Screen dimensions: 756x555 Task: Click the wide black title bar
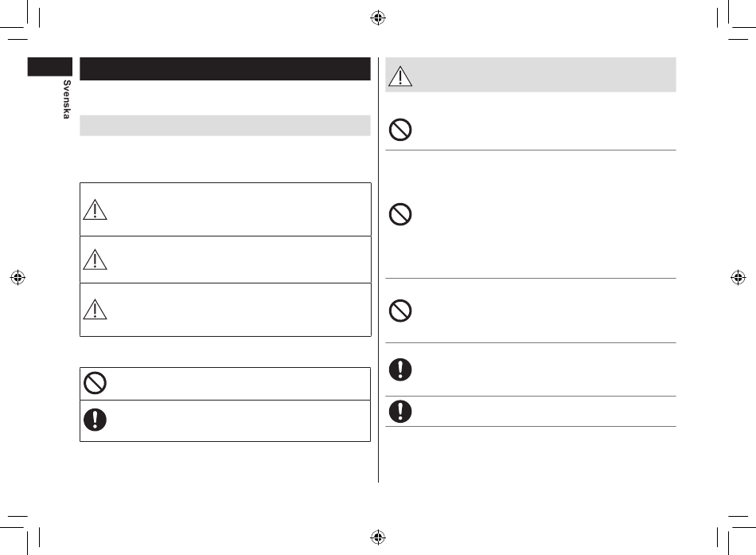pos(225,68)
